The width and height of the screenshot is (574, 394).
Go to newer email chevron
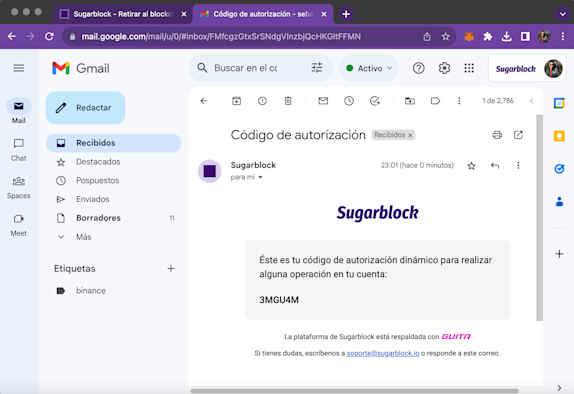pos(532,101)
